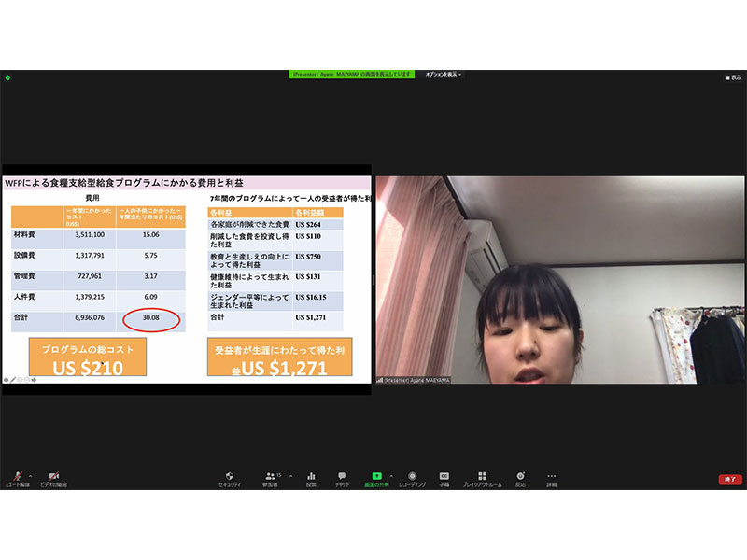Open the Polls (投票) icon

tap(311, 476)
